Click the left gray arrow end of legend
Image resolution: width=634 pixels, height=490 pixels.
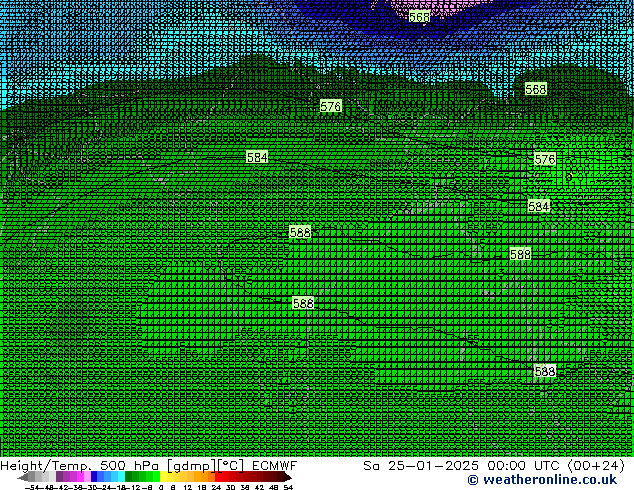(x=22, y=477)
